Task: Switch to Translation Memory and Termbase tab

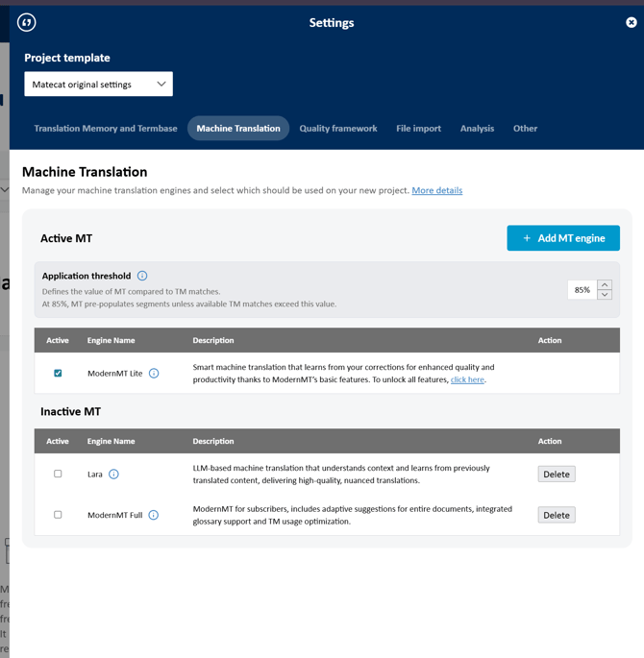Action: tap(106, 129)
